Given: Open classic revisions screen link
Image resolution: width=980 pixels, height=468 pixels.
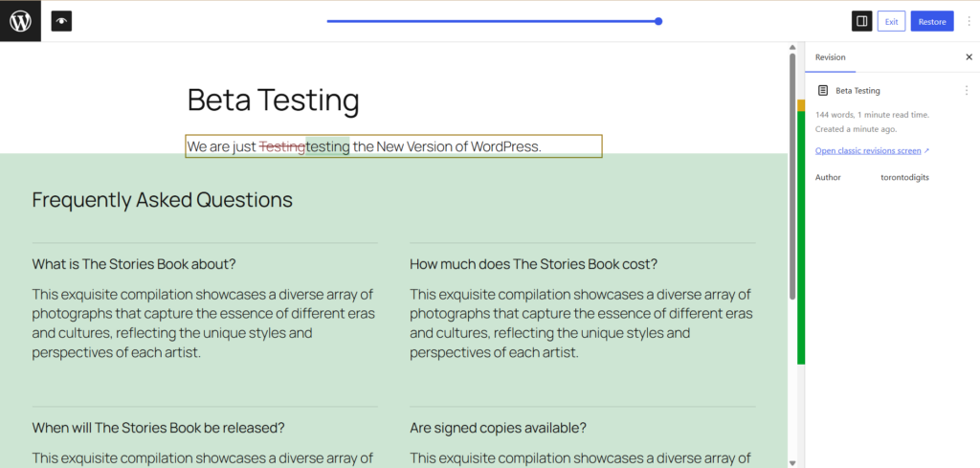Looking at the screenshot, I should click(x=868, y=151).
